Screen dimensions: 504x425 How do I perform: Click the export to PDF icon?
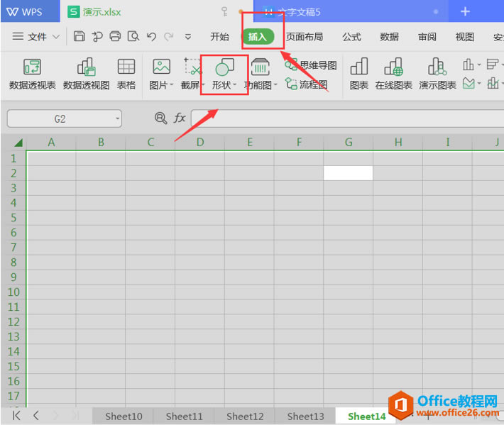point(97,37)
